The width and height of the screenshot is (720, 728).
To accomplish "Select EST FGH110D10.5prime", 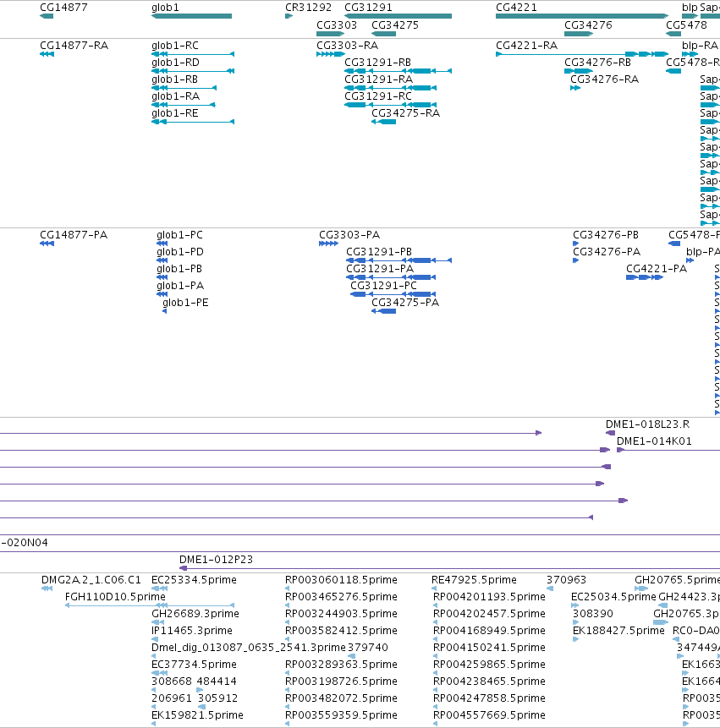I will [x=115, y=597].
